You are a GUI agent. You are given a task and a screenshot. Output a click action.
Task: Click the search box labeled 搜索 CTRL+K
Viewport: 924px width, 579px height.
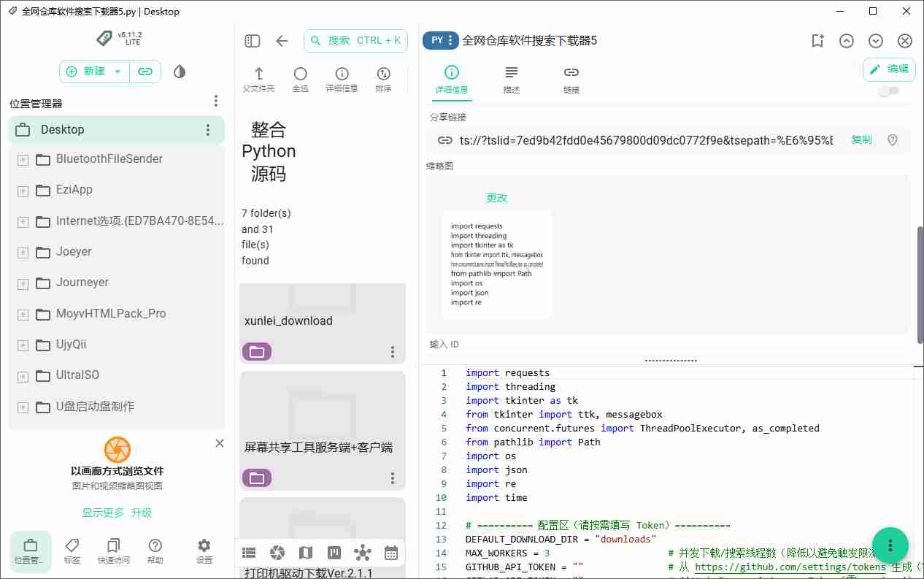pyautogui.click(x=355, y=41)
